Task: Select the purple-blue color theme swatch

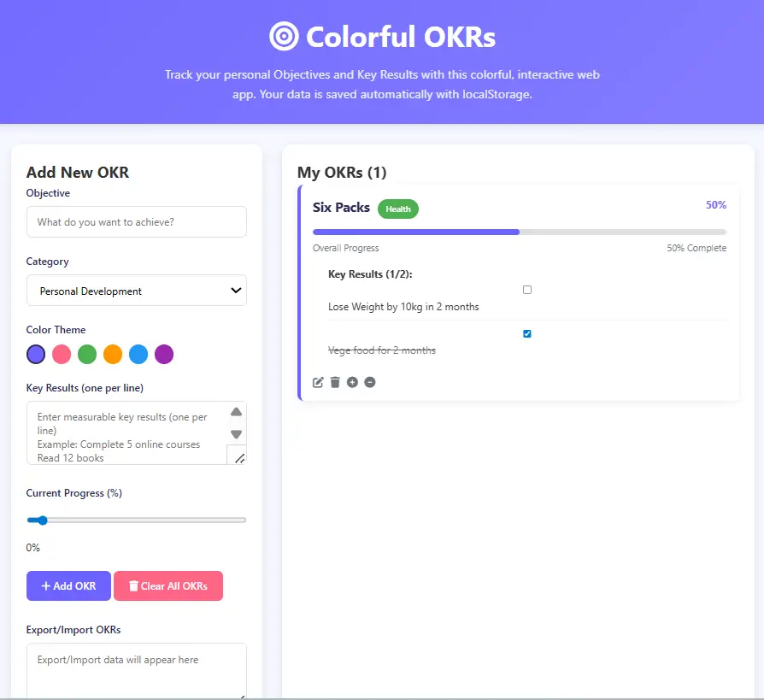Action: pyautogui.click(x=36, y=354)
